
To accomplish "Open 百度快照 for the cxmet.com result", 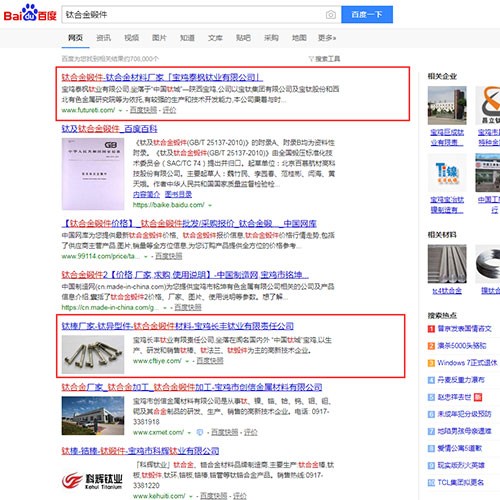I will [x=225, y=432].
